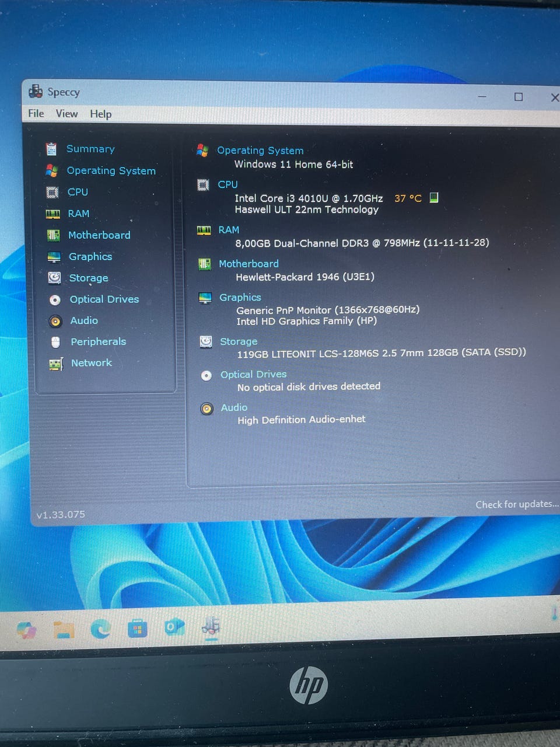Click the board icon beside Motherboard heading in summary
Screen dimensions: 560x747
(204, 264)
